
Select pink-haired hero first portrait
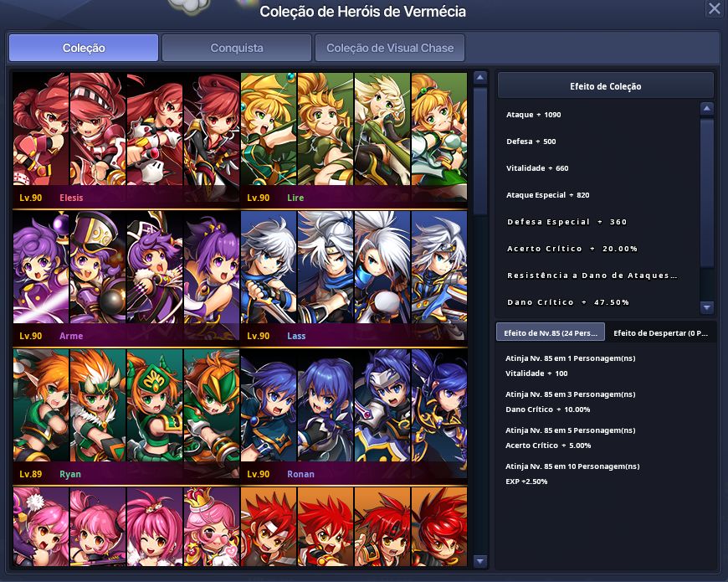pos(41,527)
